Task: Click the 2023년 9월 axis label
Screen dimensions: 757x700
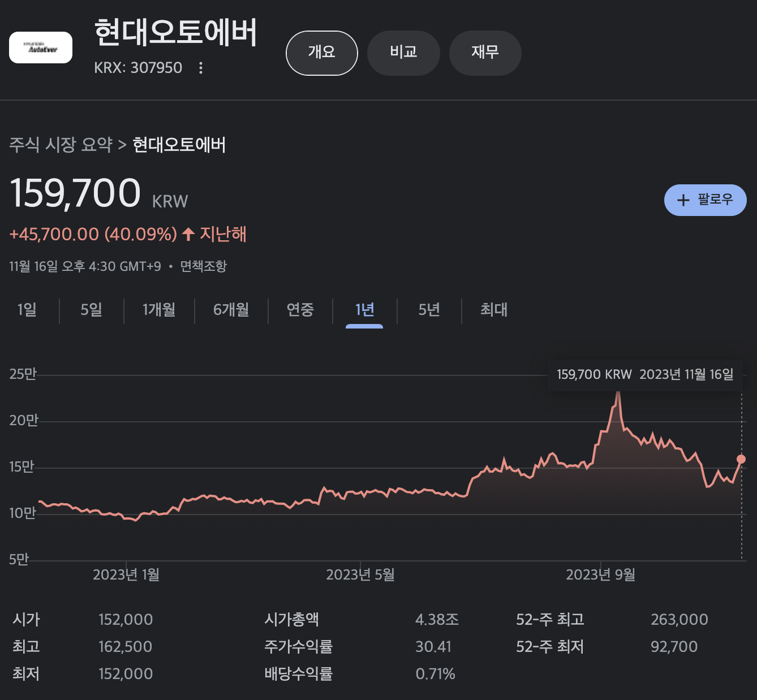Action: click(x=600, y=575)
